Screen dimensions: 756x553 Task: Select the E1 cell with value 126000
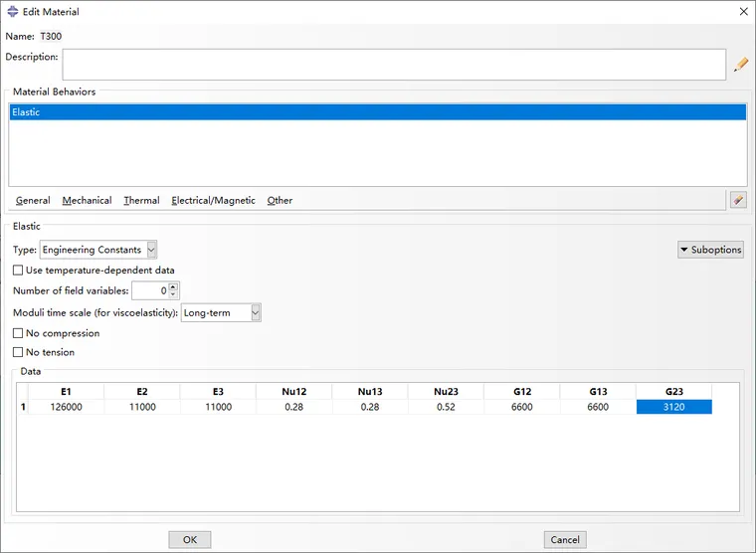66,407
